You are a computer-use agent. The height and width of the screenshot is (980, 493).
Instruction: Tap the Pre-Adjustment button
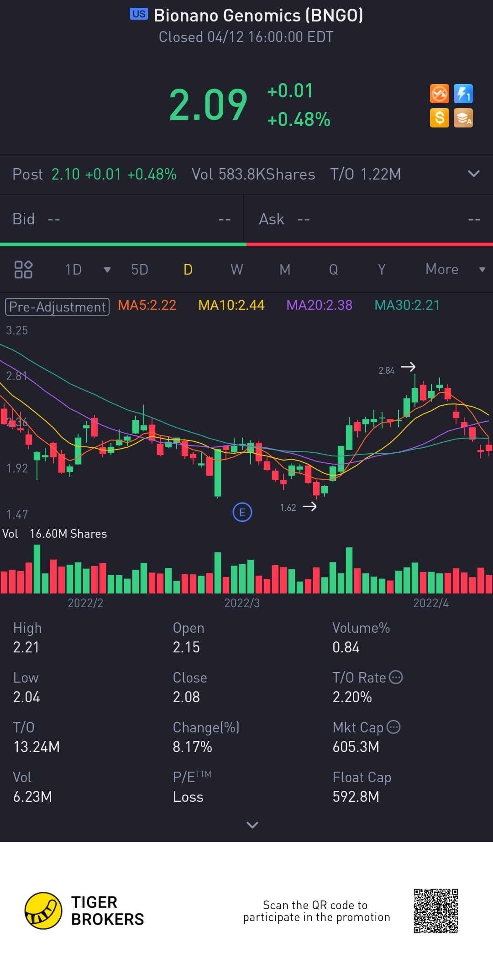57,307
